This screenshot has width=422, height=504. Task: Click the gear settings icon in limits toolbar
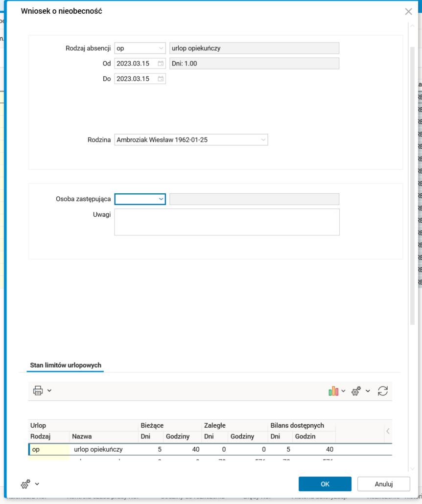tap(356, 391)
